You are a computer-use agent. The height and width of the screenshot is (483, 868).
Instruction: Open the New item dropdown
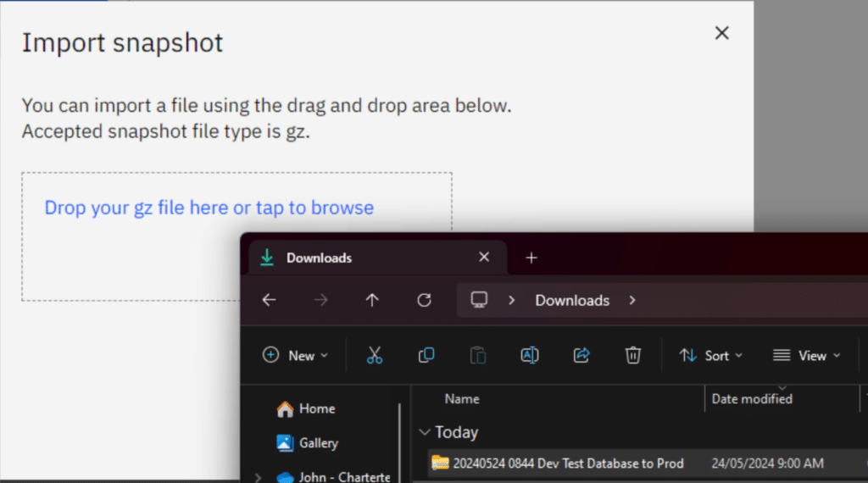[295, 355]
